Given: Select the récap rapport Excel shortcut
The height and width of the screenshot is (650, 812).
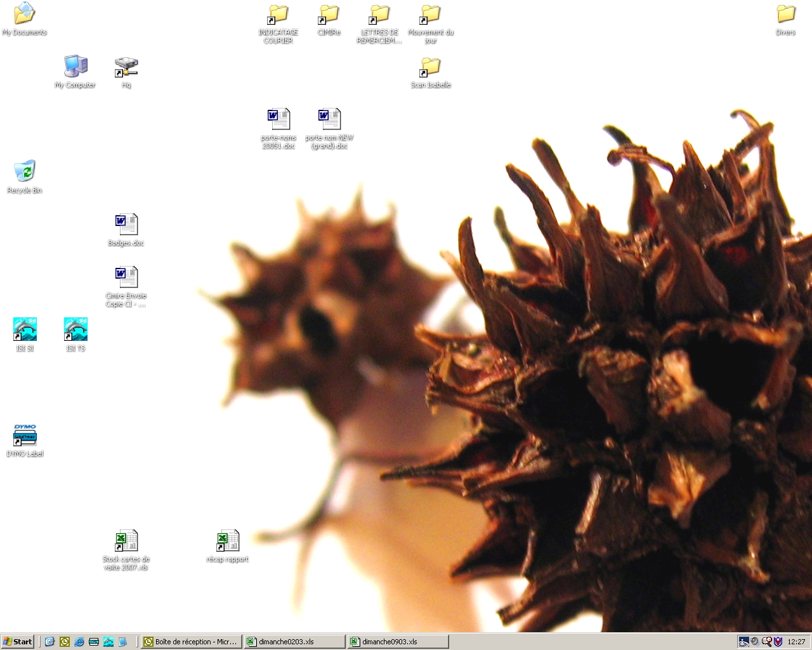Looking at the screenshot, I should point(228,547).
